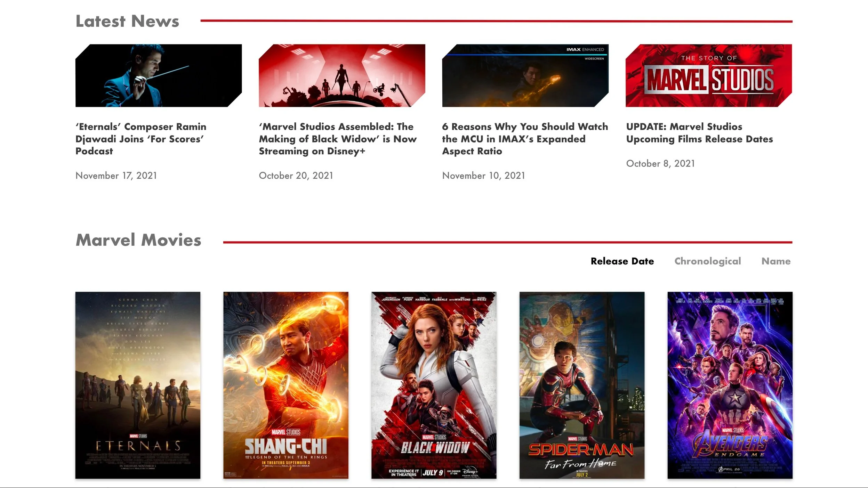Open the Shang-Chi movie poster

pos(286,385)
